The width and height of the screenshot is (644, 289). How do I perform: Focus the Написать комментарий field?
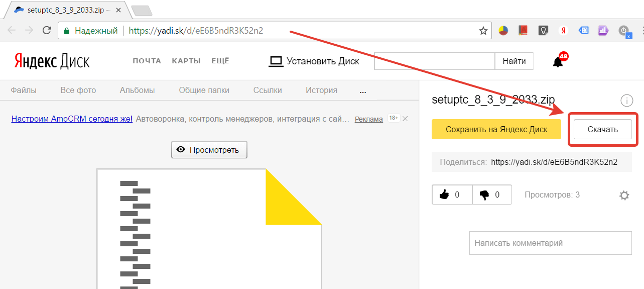point(551,243)
